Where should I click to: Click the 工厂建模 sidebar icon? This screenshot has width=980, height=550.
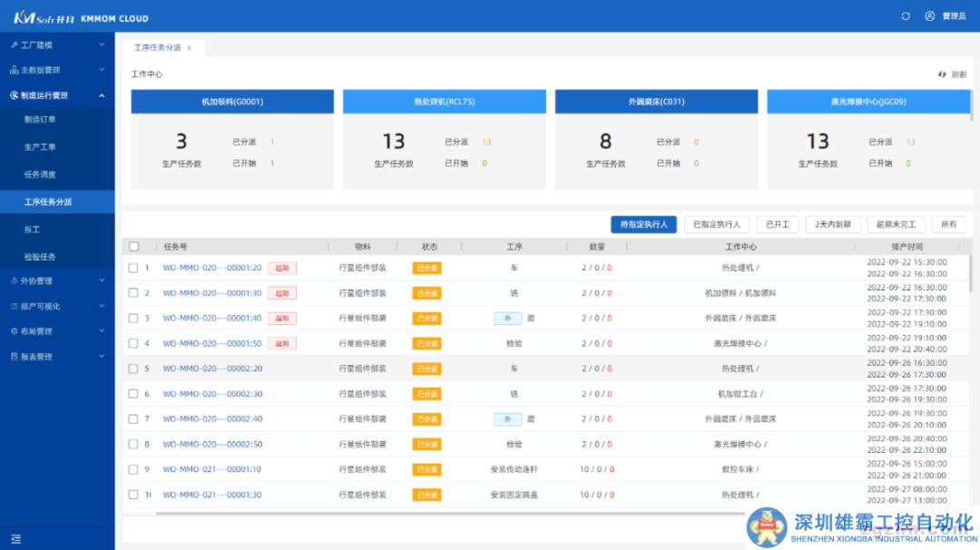pos(14,44)
